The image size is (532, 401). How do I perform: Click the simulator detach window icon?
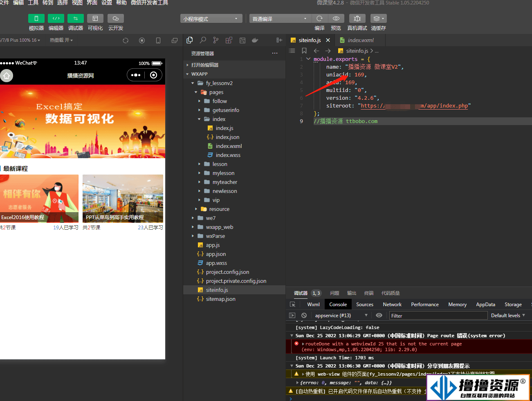click(x=175, y=40)
